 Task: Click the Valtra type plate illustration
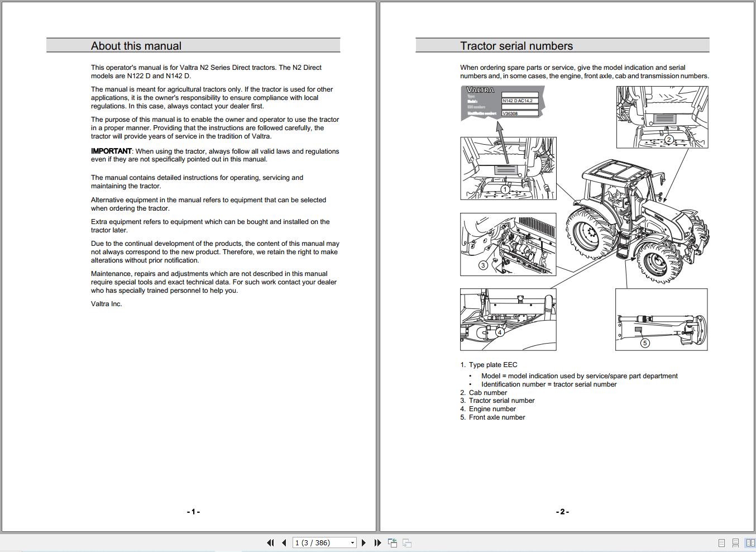point(503,102)
